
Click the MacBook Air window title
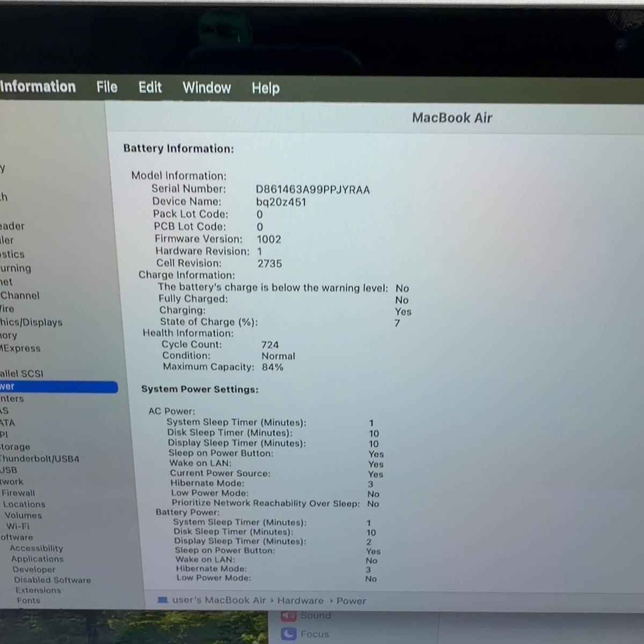click(452, 118)
